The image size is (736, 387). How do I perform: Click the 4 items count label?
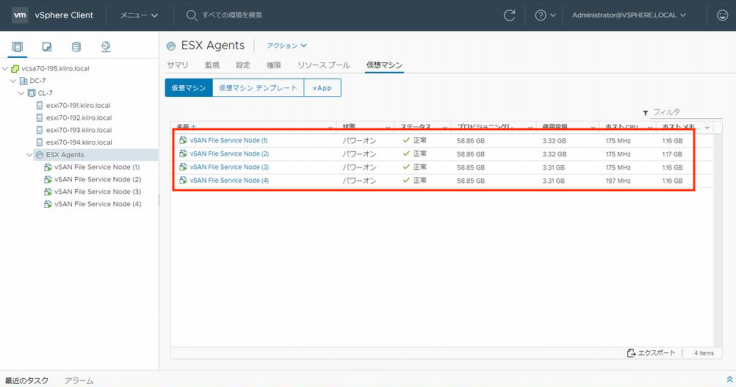704,353
